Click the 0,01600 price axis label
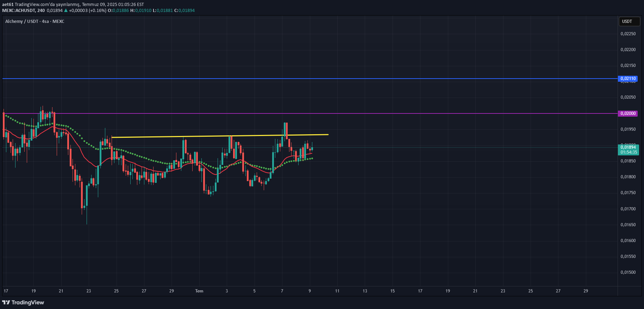Viewport: 644px width, 309px height. 628,241
